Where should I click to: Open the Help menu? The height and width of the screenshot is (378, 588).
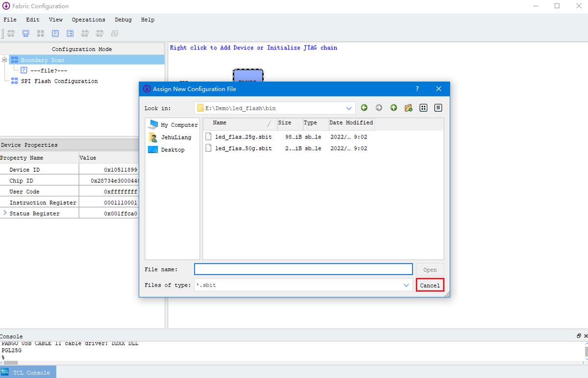147,20
